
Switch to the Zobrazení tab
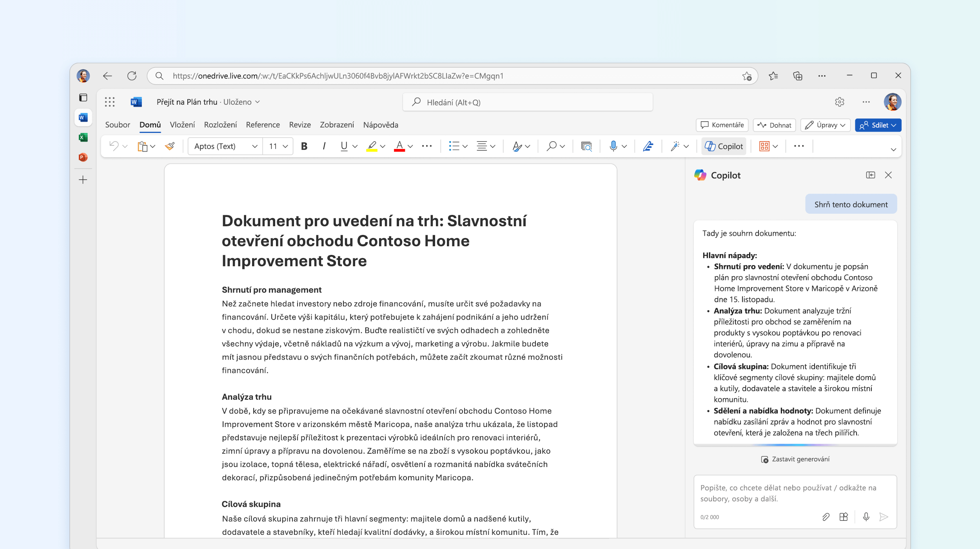pyautogui.click(x=337, y=125)
